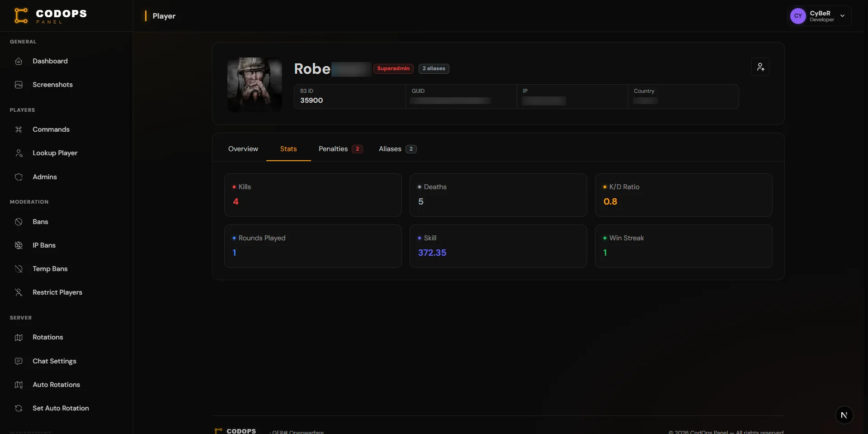Open Restrict Players from sidebar

pyautogui.click(x=57, y=292)
